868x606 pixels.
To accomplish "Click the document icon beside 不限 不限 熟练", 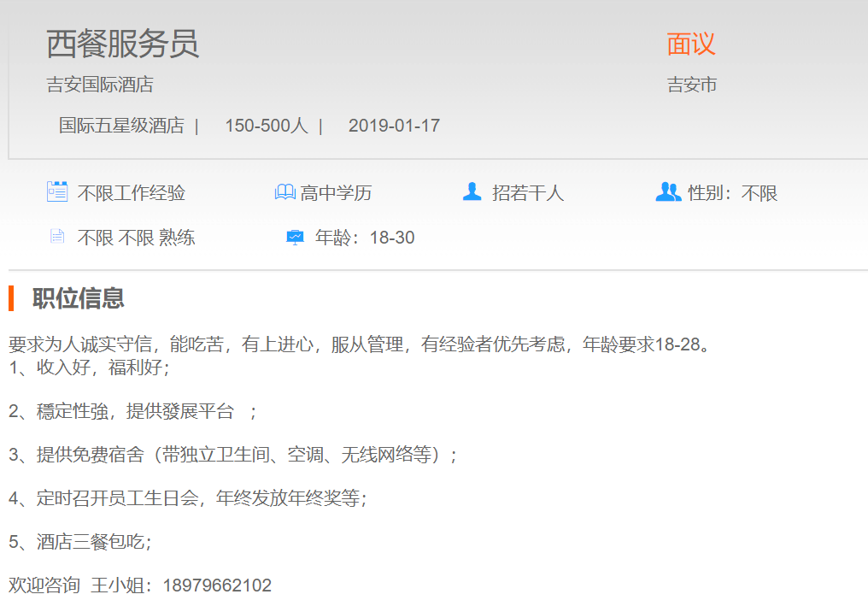I will (x=57, y=237).
